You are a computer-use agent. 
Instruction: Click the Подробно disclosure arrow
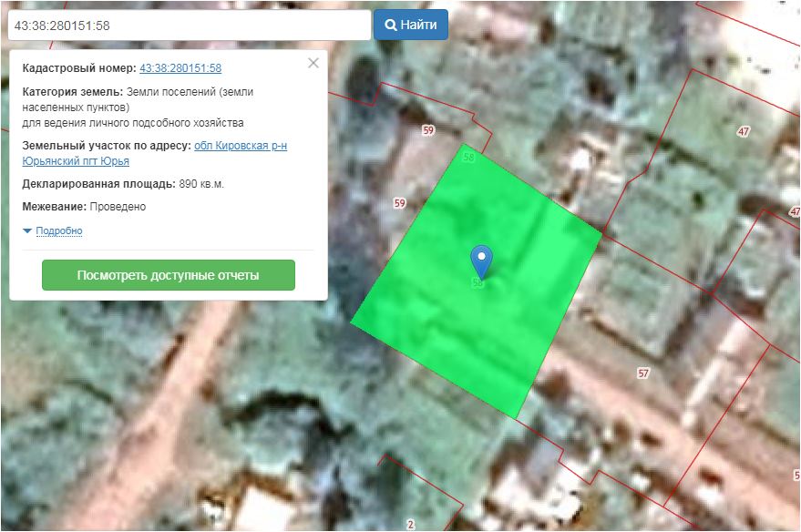[27, 231]
